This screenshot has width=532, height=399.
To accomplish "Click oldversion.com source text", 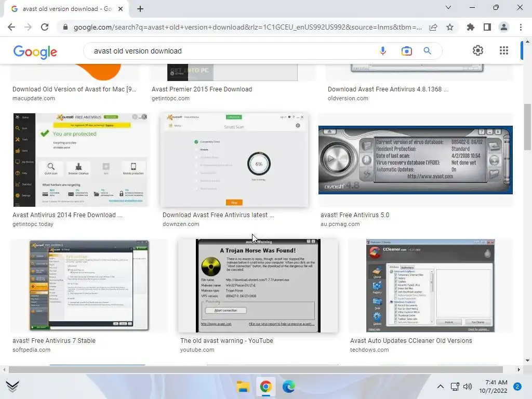I will click(348, 98).
